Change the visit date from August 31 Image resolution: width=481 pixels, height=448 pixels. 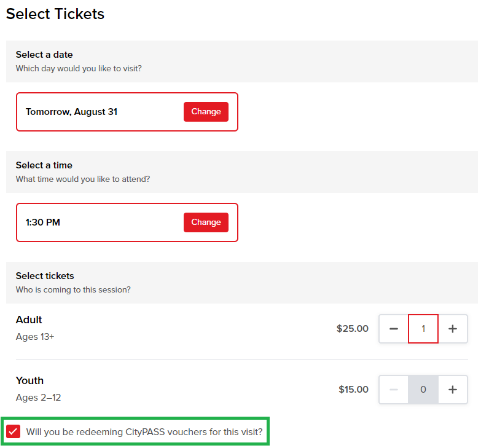click(x=206, y=112)
